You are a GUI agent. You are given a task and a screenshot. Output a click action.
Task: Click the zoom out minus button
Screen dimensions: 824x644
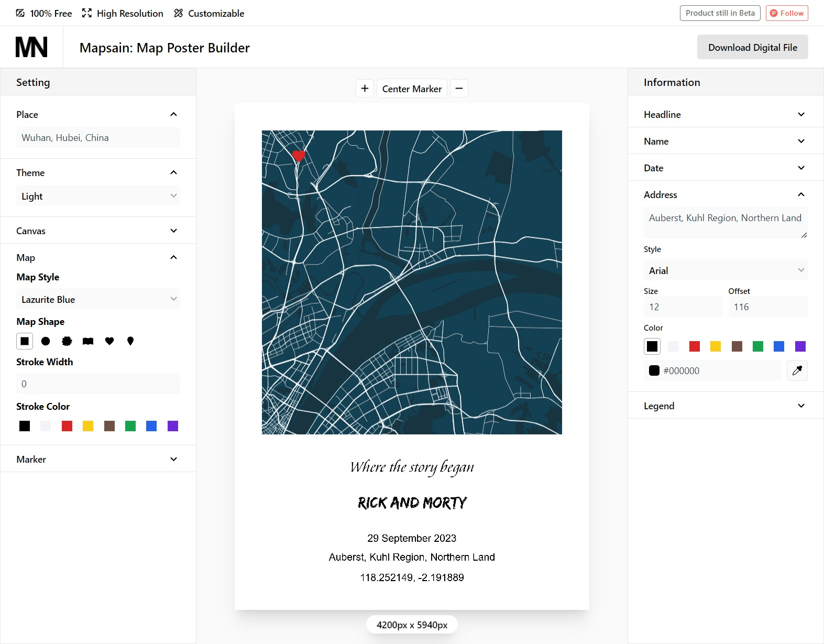459,89
